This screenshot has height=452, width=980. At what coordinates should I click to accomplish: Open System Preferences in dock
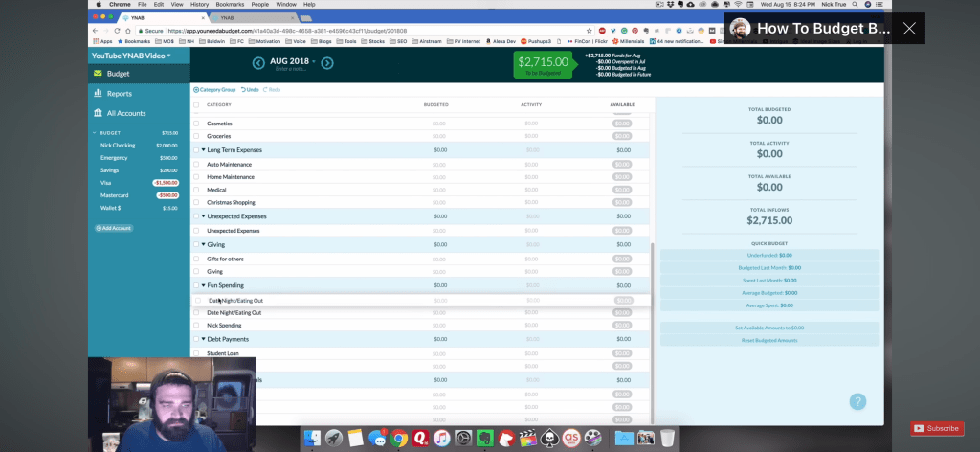(x=463, y=439)
